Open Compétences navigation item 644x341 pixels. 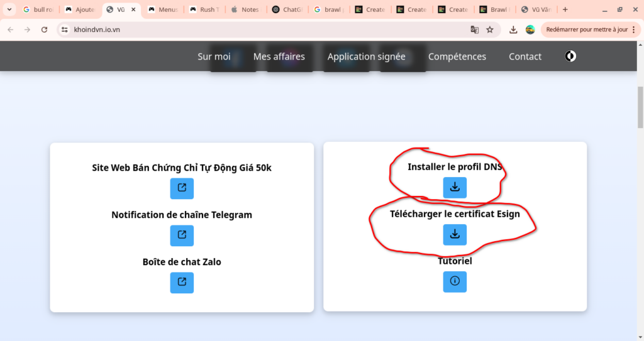tap(457, 57)
